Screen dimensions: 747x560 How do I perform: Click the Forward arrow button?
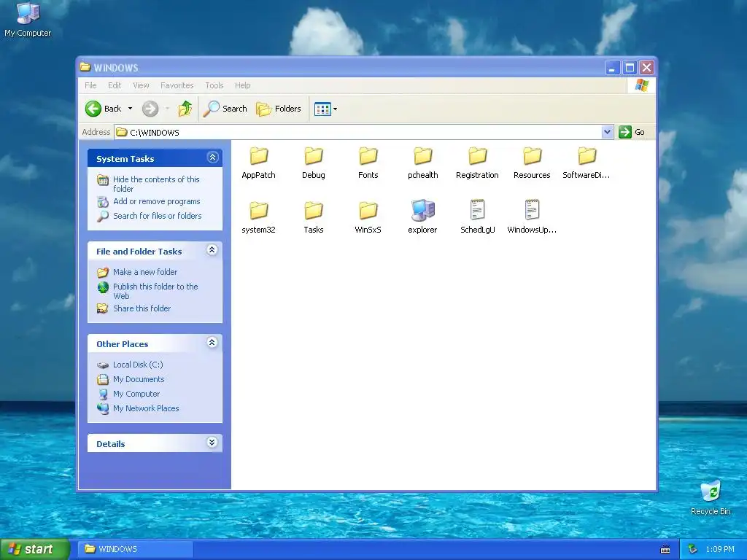tap(150, 109)
